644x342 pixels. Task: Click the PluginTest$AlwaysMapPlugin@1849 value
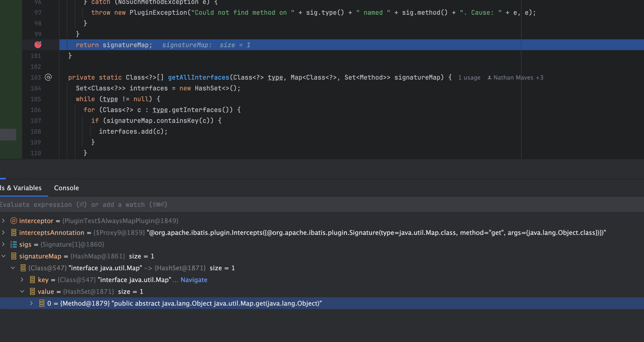pyautogui.click(x=120, y=221)
